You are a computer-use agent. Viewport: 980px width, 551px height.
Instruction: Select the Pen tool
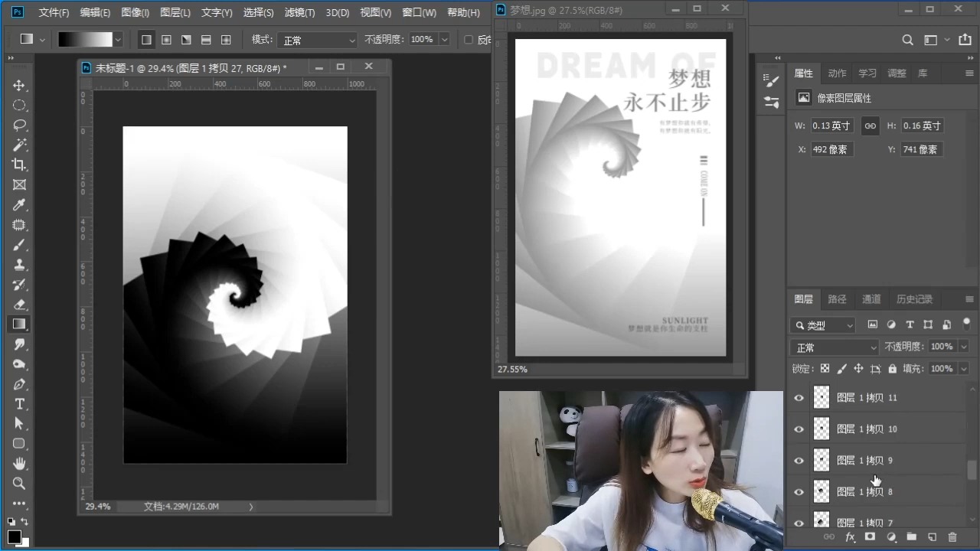coord(19,384)
